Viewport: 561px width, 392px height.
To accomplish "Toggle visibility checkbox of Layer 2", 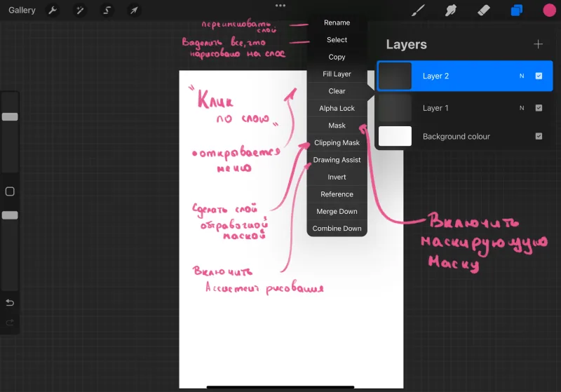I will [x=539, y=76].
